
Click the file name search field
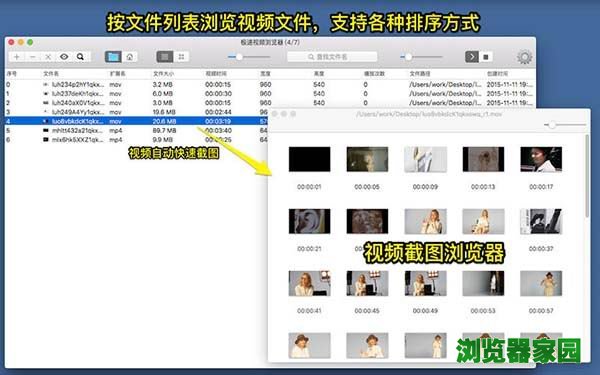tap(332, 57)
